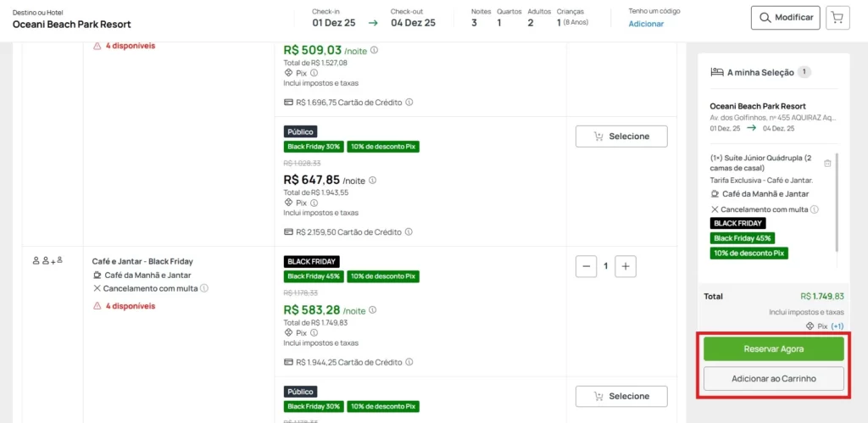Open the Check-out date 04 Dez 25
Screen dimensions: 868x423
[413, 23]
